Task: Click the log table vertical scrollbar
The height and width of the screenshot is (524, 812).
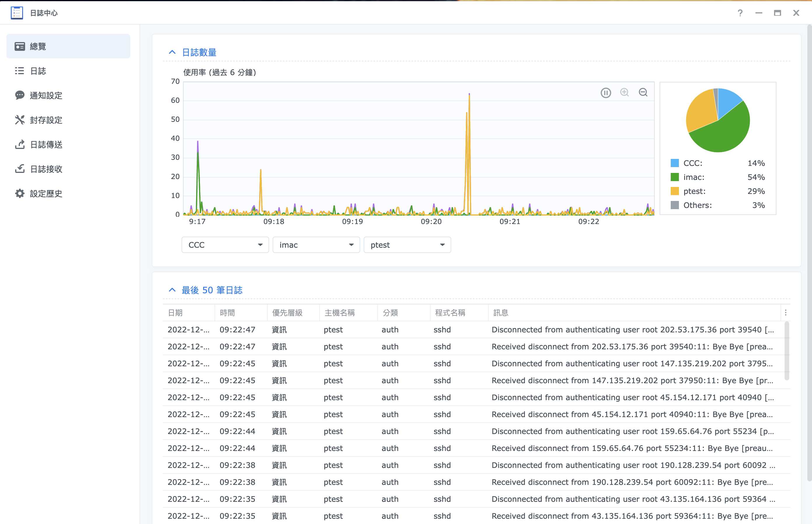Action: coord(787,351)
